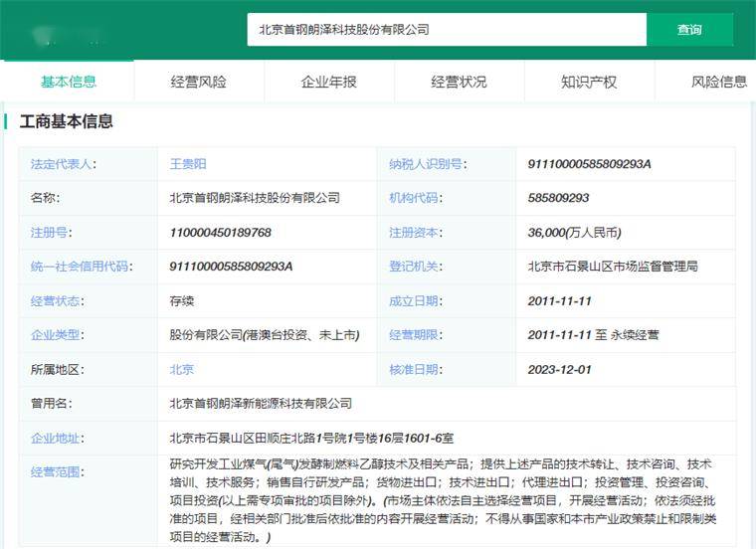Click the 曾用名 row label
This screenshot has width=756, height=549.
coord(51,403)
